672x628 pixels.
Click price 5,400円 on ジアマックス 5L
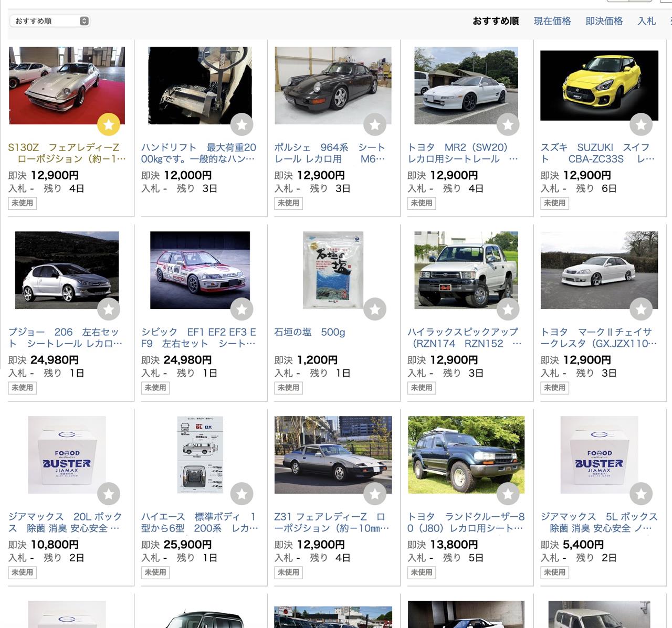(x=583, y=545)
